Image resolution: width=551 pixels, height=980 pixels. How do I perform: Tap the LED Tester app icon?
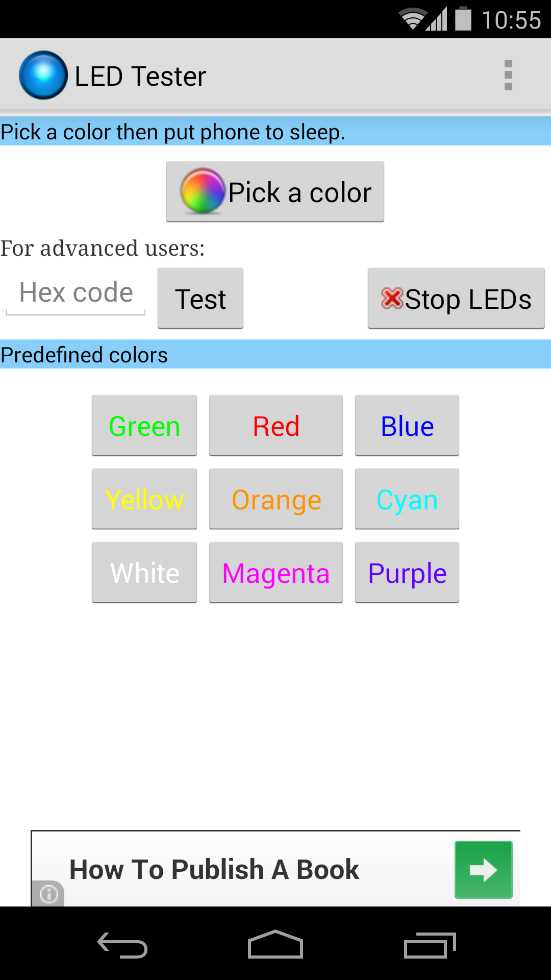coord(43,75)
